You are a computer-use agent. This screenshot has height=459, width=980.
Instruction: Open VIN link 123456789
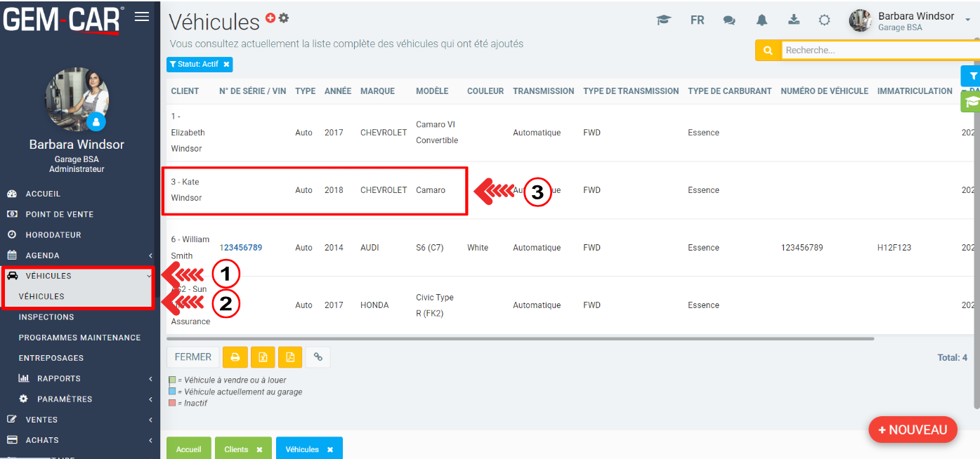click(241, 248)
